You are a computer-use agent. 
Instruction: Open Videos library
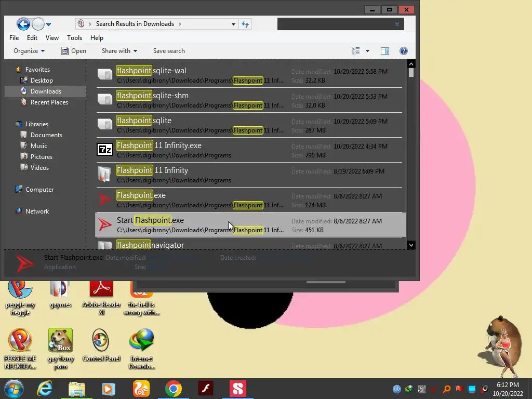39,168
